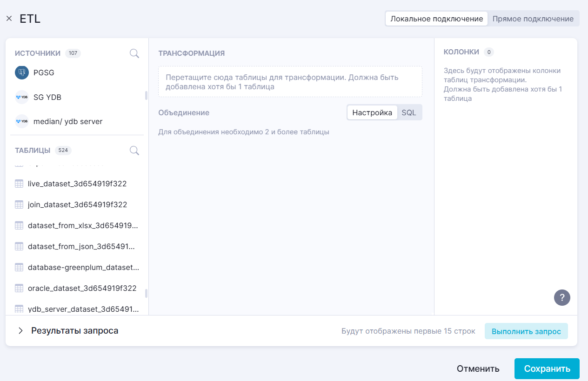Viewport: 588px width, 381px height.
Task: Close the ETL dialog with the X
Action: 9,19
